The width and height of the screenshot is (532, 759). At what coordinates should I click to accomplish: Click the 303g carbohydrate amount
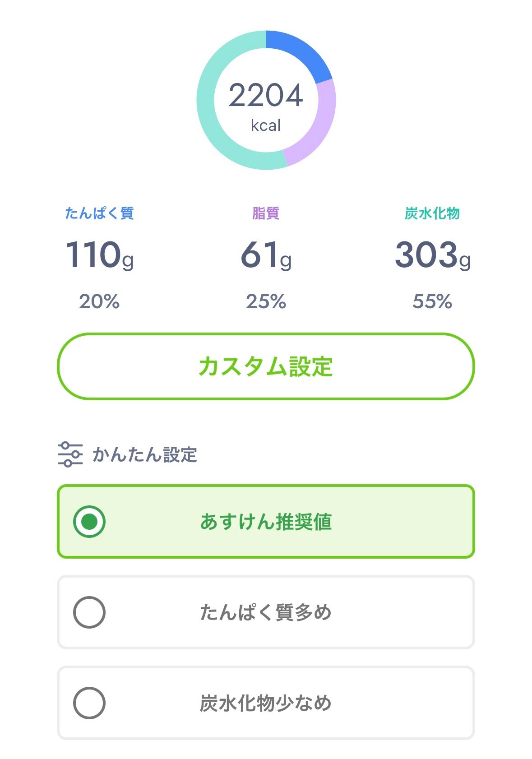point(432,255)
